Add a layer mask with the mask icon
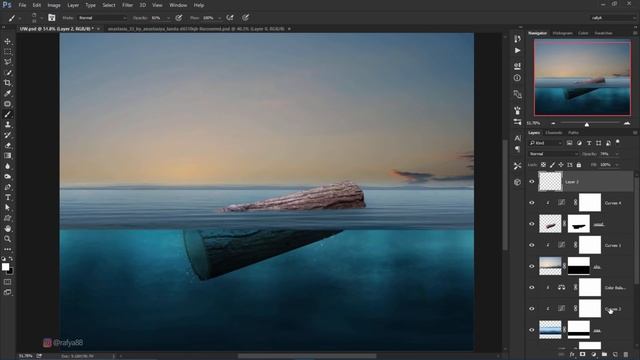The image size is (640, 360). pos(582,355)
